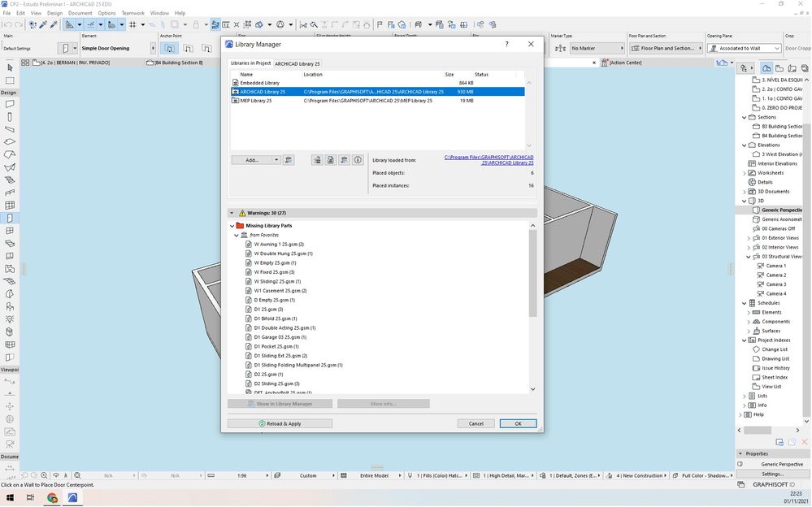Screen dimensions: 812x507
Task: Click the Settings... button in Navigator properties
Action: 772,474
